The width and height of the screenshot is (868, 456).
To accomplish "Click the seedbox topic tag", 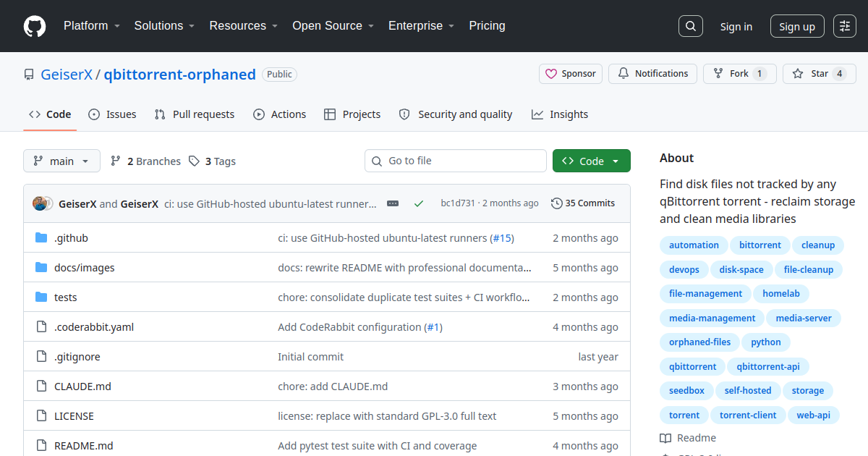I will point(686,391).
